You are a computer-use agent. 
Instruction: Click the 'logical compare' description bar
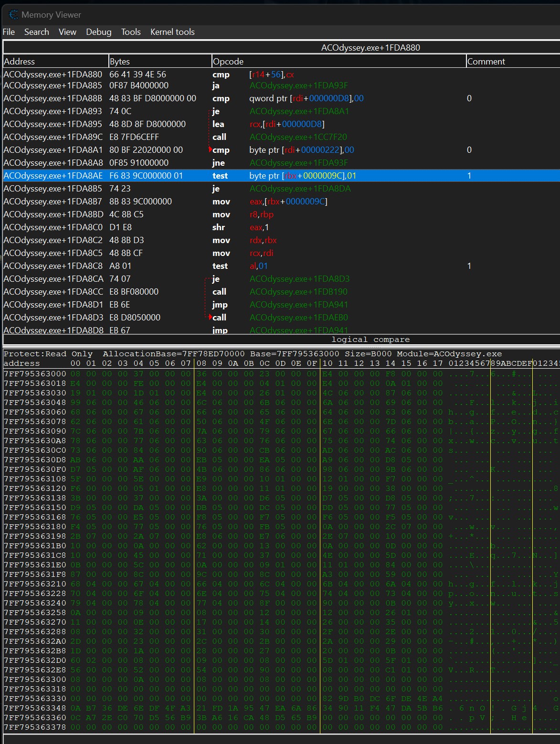370,340
